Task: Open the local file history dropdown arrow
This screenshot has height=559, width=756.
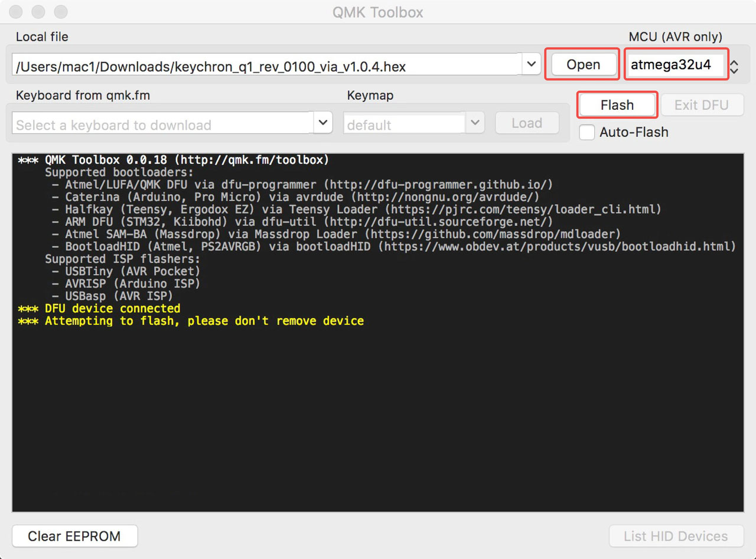Action: coord(531,63)
